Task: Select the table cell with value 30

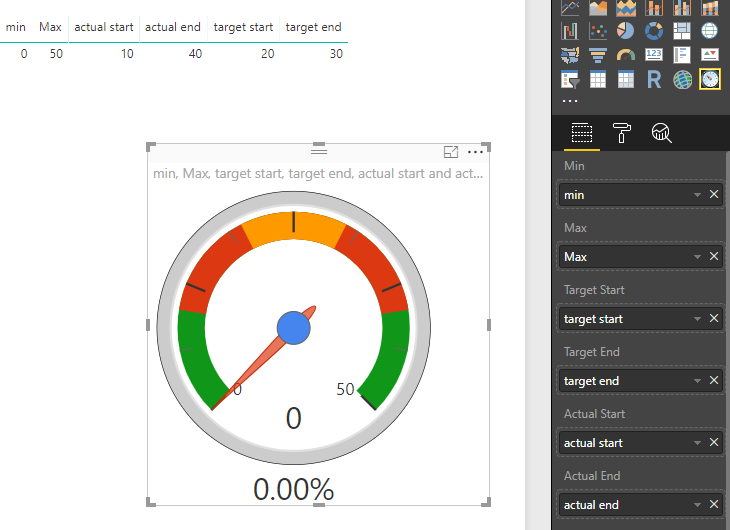Action: pos(336,54)
